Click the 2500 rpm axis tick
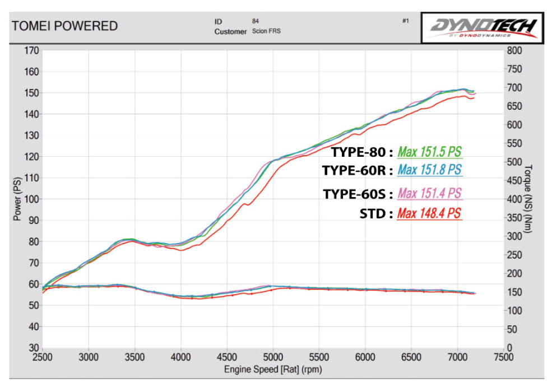 pyautogui.click(x=42, y=357)
